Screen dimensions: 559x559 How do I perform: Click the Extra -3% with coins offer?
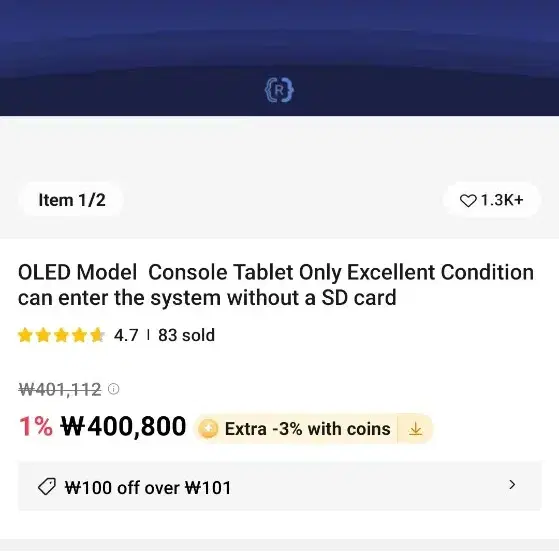(x=308, y=429)
